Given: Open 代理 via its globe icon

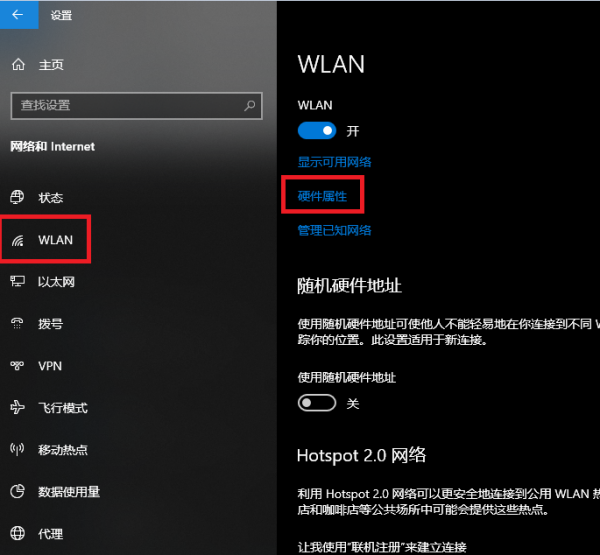Looking at the screenshot, I should pos(17,533).
